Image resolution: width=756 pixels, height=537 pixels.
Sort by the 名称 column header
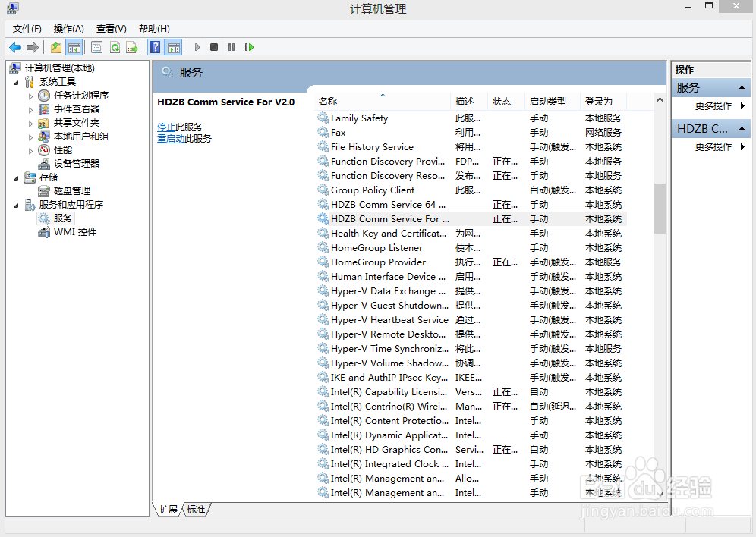point(383,101)
